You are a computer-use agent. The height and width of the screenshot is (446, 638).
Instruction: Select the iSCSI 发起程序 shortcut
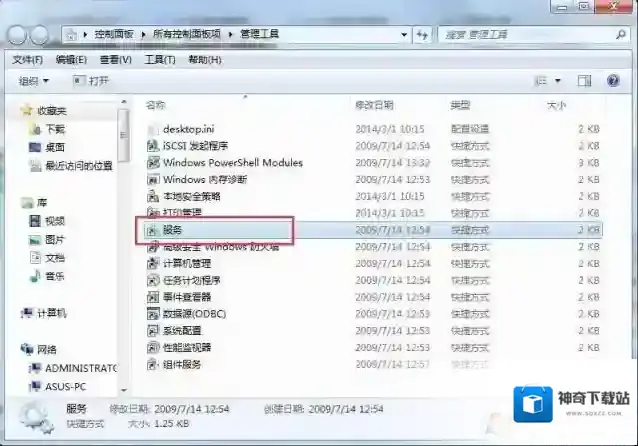click(x=197, y=145)
